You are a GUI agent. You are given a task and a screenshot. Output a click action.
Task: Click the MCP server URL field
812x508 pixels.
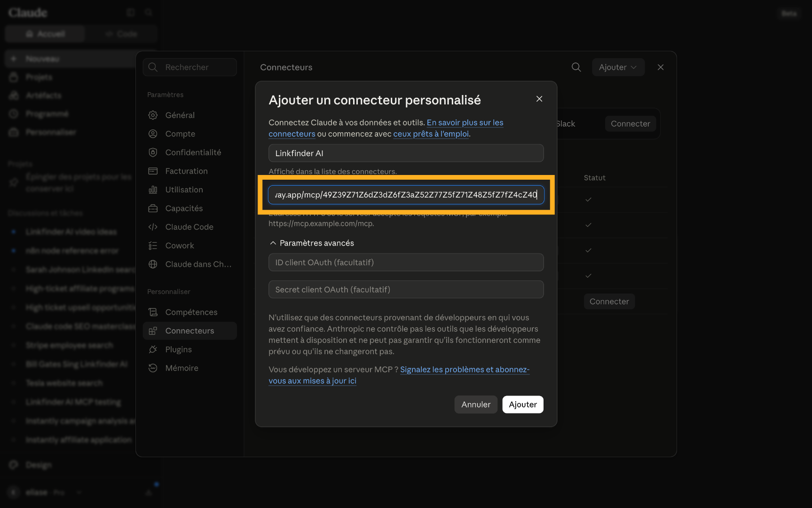(406, 195)
